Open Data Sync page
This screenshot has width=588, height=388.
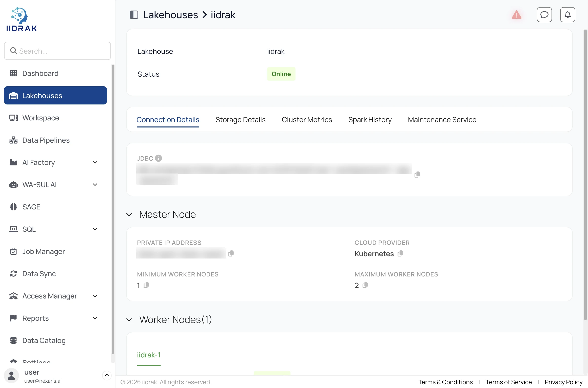[x=55, y=274]
